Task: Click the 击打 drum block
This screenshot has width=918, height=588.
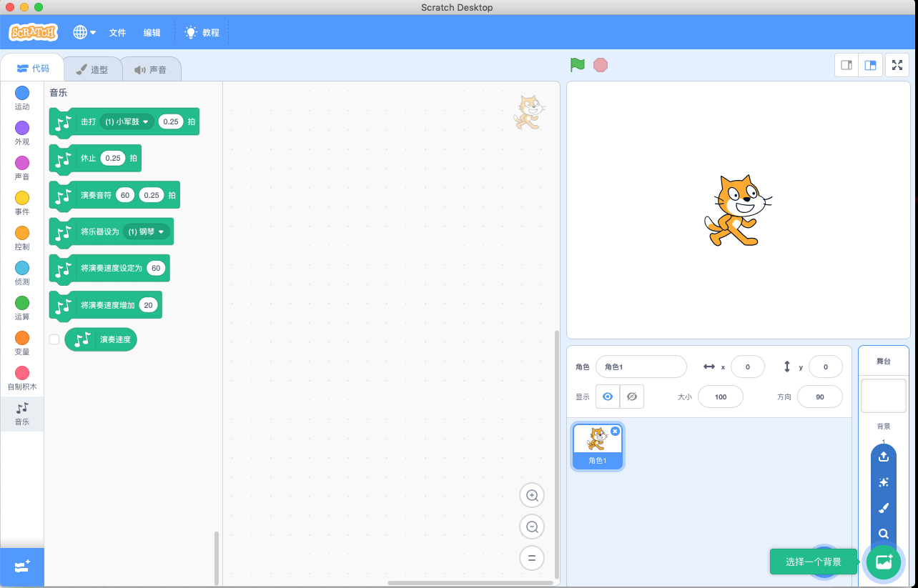Action: pyautogui.click(x=88, y=121)
